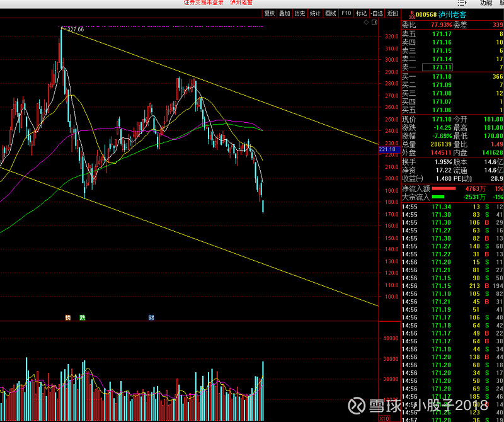Select the 画线 line drawing tool
The height and width of the screenshot is (422, 504).
point(330,13)
